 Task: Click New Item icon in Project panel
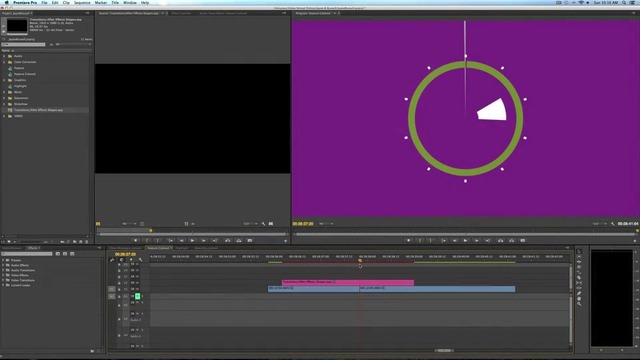[80, 242]
